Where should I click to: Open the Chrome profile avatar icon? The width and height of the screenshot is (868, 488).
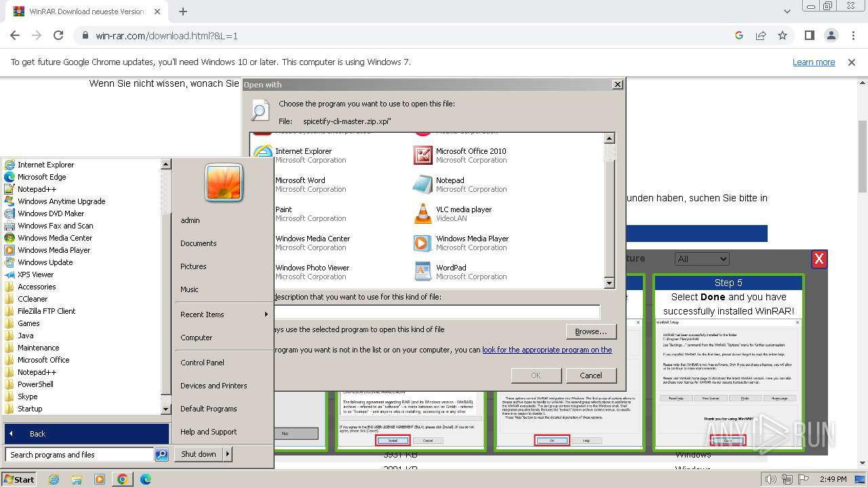pyautogui.click(x=831, y=35)
